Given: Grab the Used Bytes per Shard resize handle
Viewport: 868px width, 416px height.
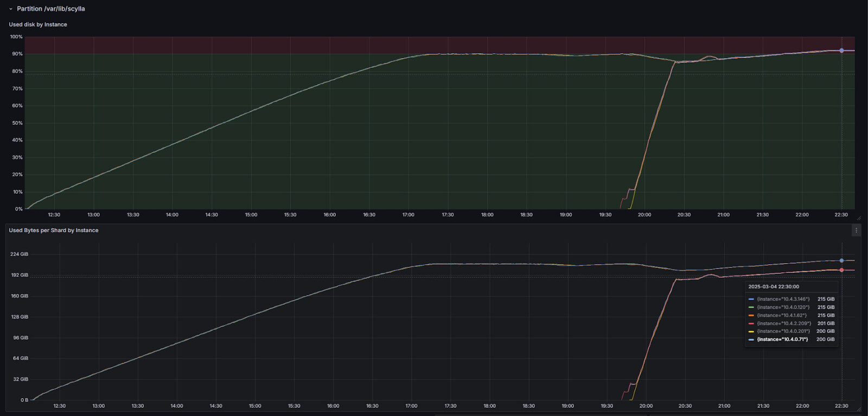Looking at the screenshot, I should (x=859, y=409).
